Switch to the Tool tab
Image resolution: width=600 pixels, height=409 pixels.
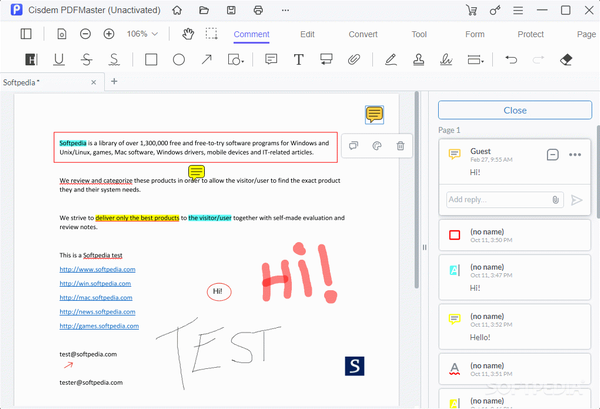coord(419,34)
